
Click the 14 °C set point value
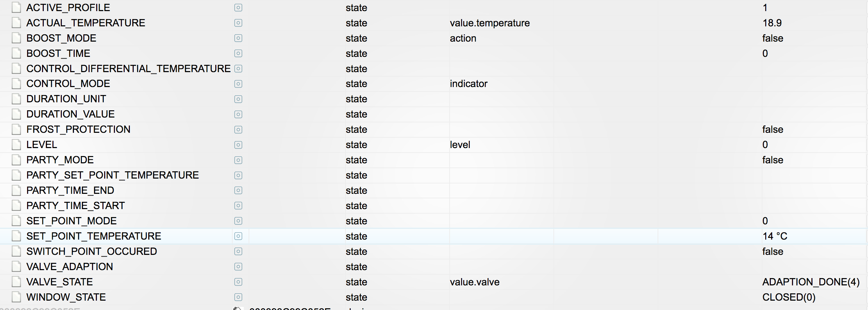pyautogui.click(x=775, y=236)
